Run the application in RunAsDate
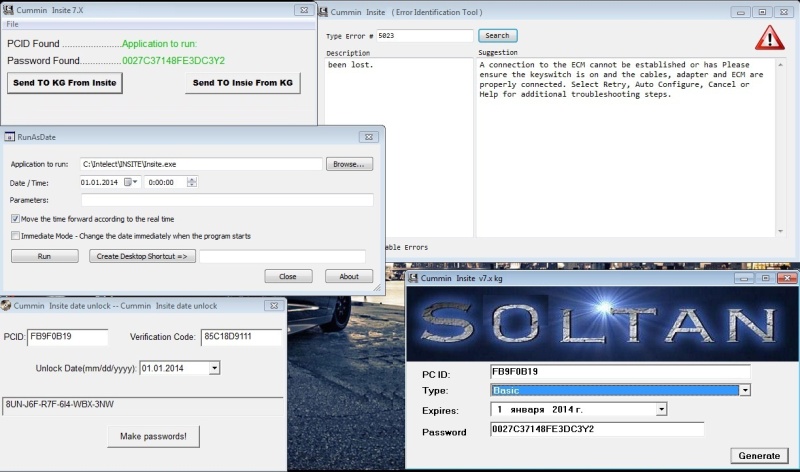The height and width of the screenshot is (472, 800). pyautogui.click(x=44, y=256)
